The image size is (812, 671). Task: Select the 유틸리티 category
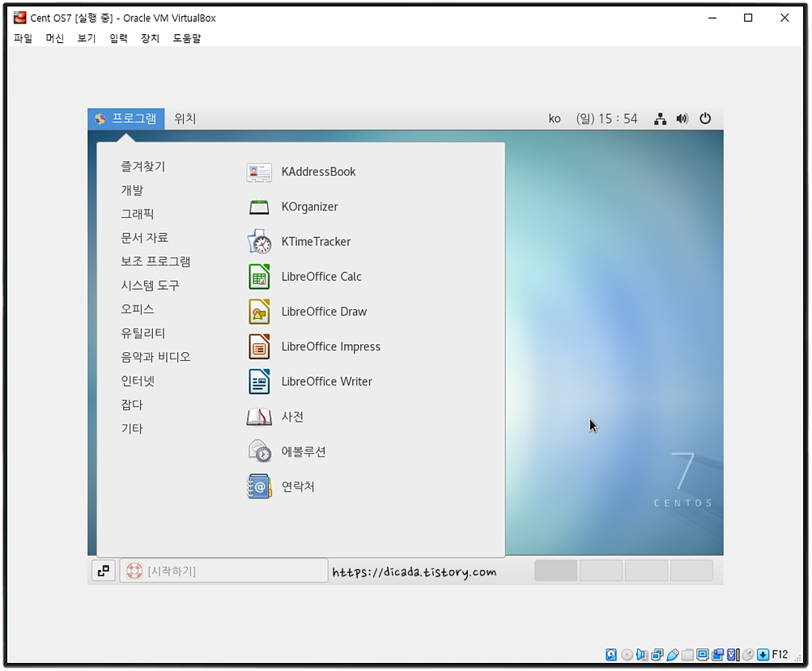143,333
